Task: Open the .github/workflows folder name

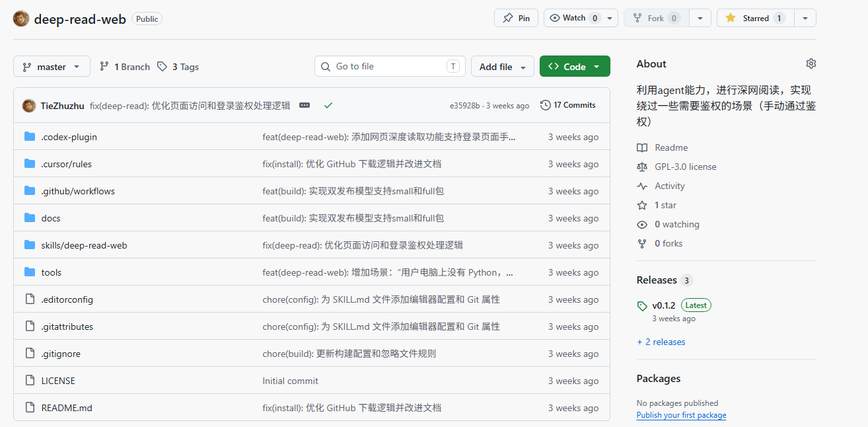Action: pyautogui.click(x=78, y=191)
